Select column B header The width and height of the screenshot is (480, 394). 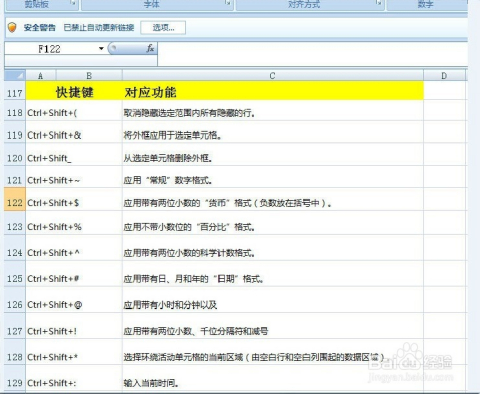(89, 76)
